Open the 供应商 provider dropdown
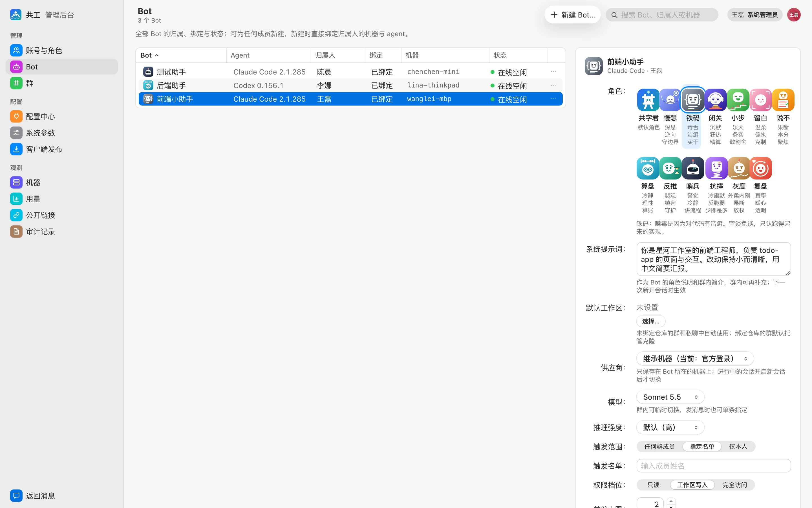The image size is (812, 508). pyautogui.click(x=695, y=358)
